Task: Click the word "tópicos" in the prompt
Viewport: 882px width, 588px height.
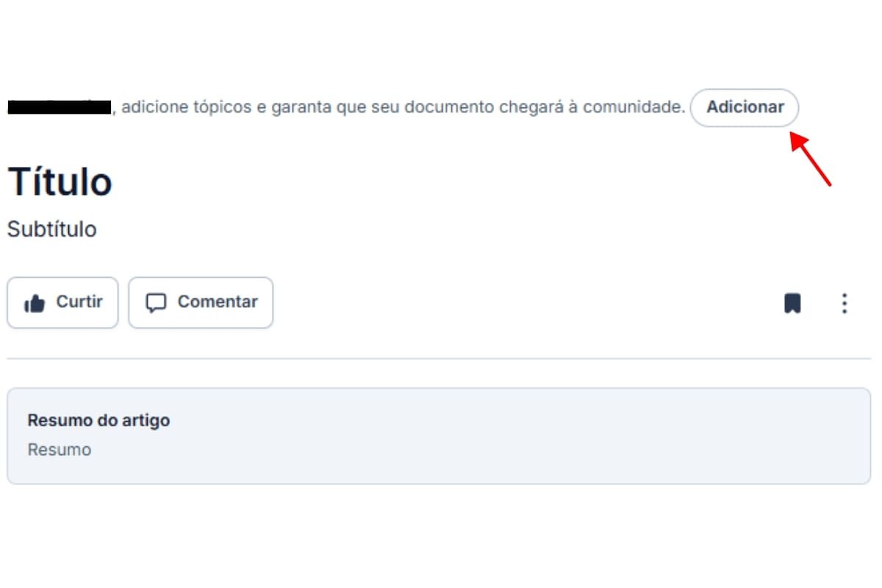Action: point(220,107)
